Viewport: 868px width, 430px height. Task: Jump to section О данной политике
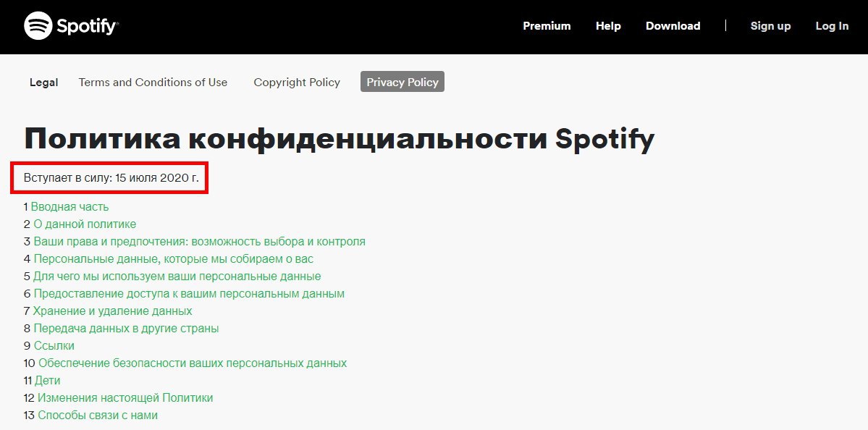pos(85,224)
